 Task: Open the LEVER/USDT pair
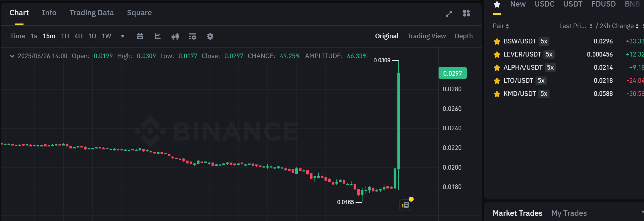tap(522, 54)
